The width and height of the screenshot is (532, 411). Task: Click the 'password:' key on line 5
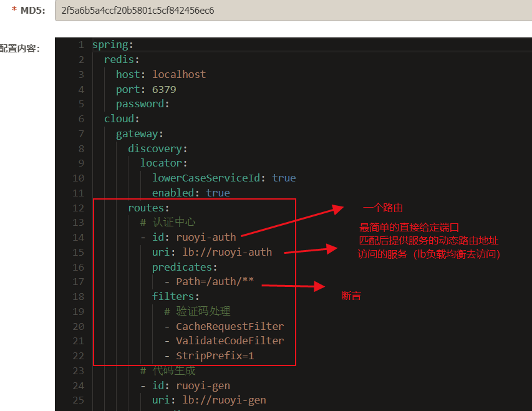(142, 104)
